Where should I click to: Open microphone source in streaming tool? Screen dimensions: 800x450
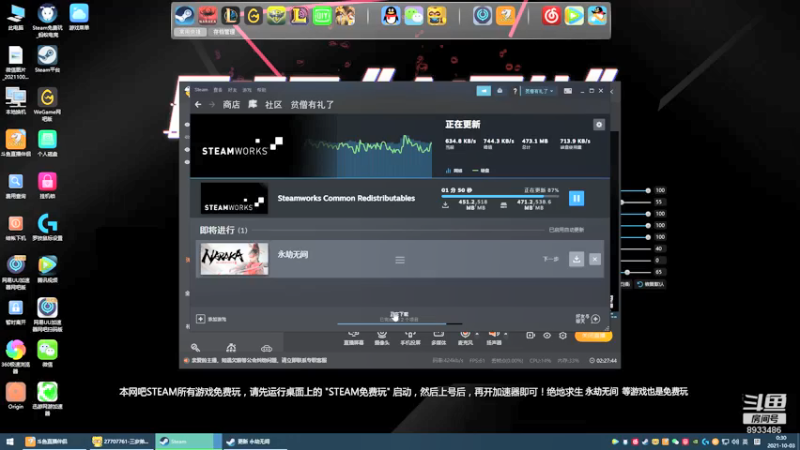click(x=465, y=338)
